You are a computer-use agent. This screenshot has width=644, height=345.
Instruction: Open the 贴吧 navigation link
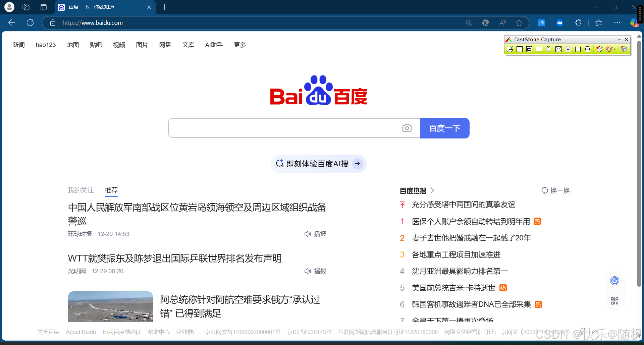point(96,45)
